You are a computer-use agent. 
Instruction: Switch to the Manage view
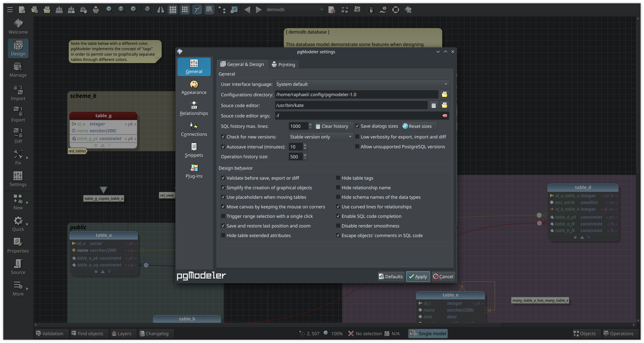click(x=18, y=70)
